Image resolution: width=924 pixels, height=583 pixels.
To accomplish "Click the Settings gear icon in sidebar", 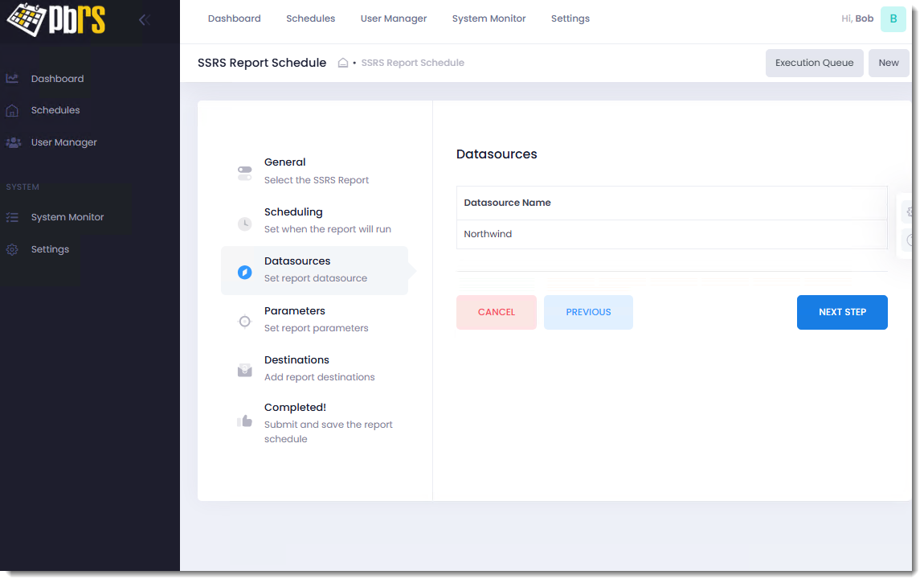I will tap(12, 249).
